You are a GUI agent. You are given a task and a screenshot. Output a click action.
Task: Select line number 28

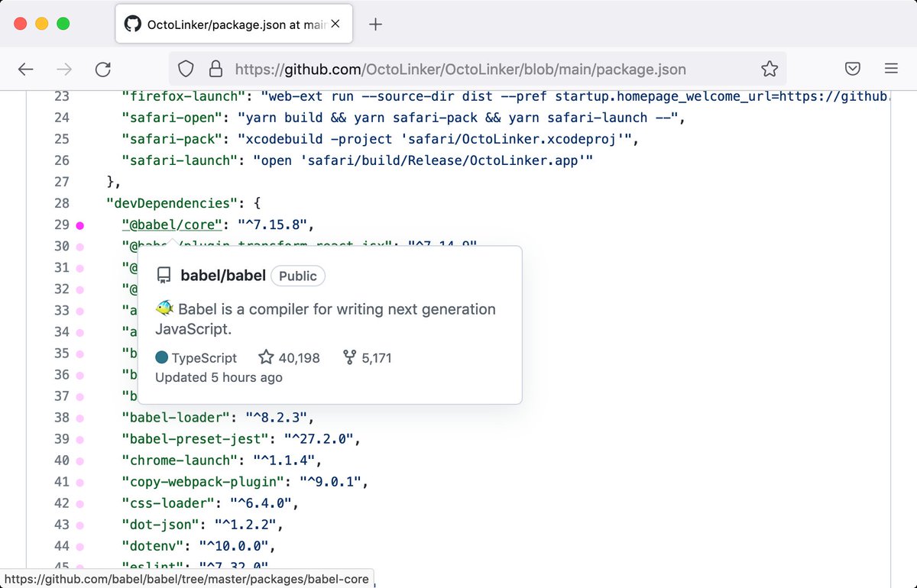pyautogui.click(x=62, y=203)
